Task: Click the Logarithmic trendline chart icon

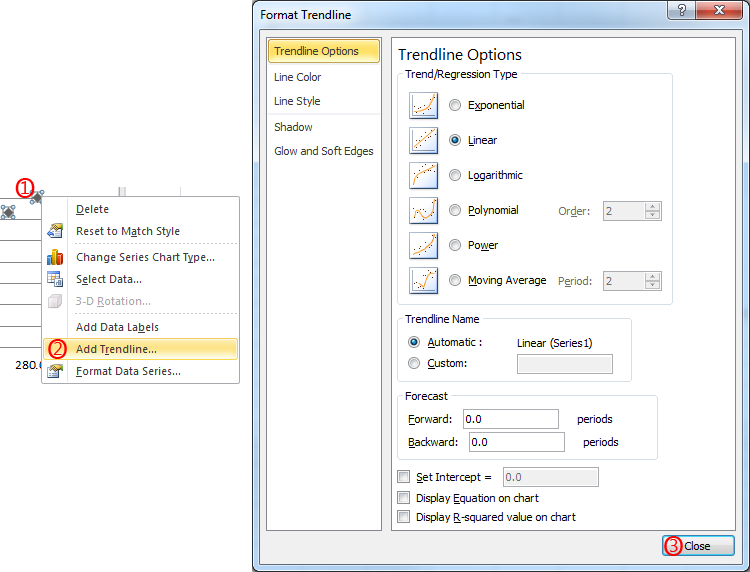Action: [x=423, y=175]
